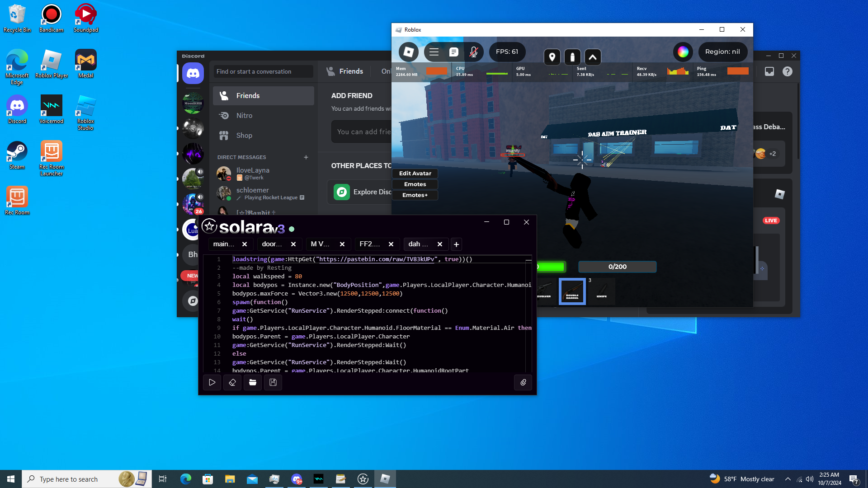Open the rainbow color wheel picker
868x488 pixels.
(683, 52)
